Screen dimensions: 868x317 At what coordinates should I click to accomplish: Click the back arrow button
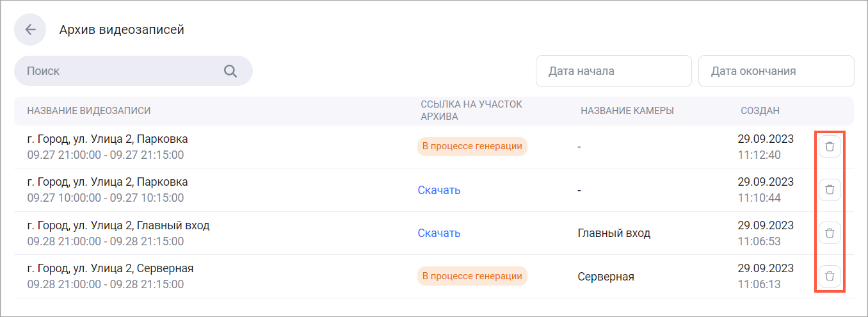[x=30, y=29]
